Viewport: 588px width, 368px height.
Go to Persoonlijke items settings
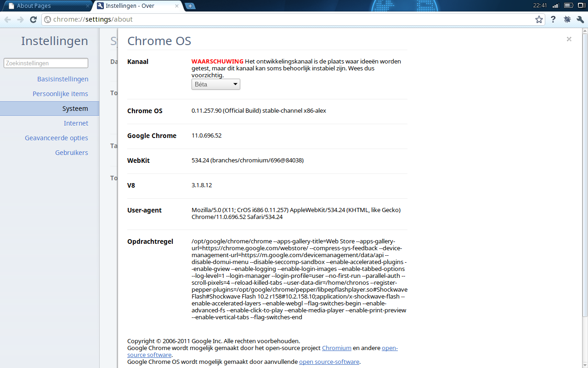click(x=60, y=94)
